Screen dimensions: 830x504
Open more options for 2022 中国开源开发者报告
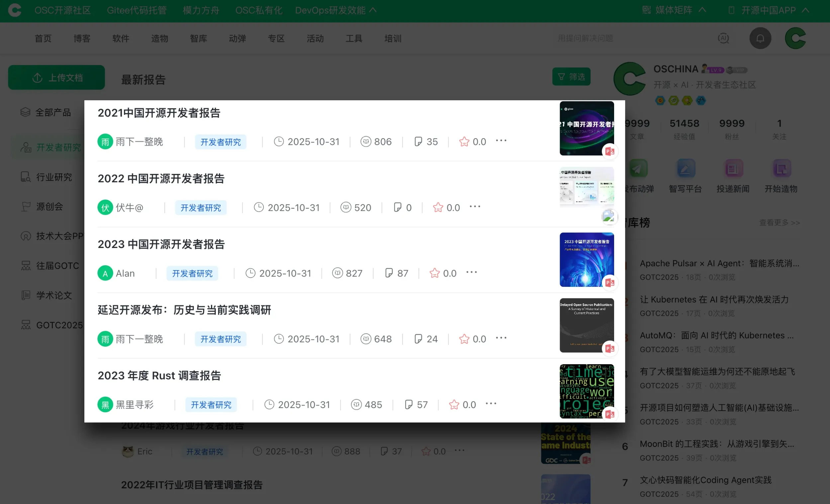tap(475, 207)
